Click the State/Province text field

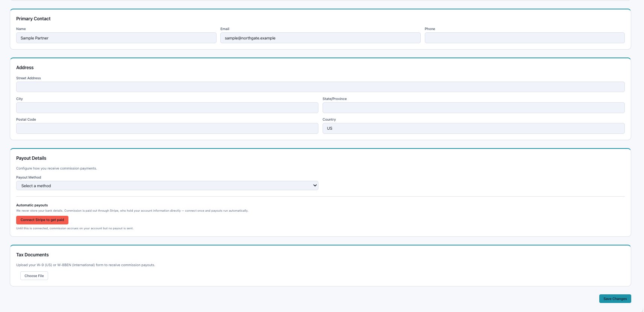tap(474, 108)
